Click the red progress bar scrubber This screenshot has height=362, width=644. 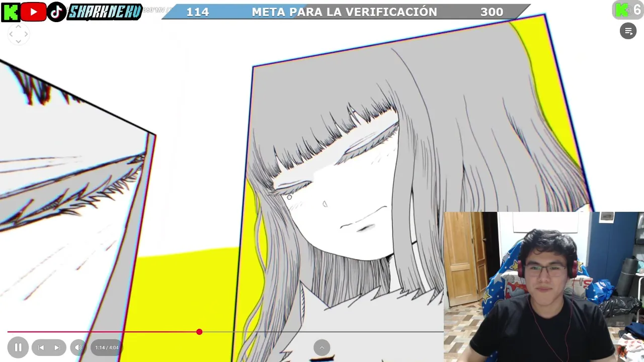point(199,332)
